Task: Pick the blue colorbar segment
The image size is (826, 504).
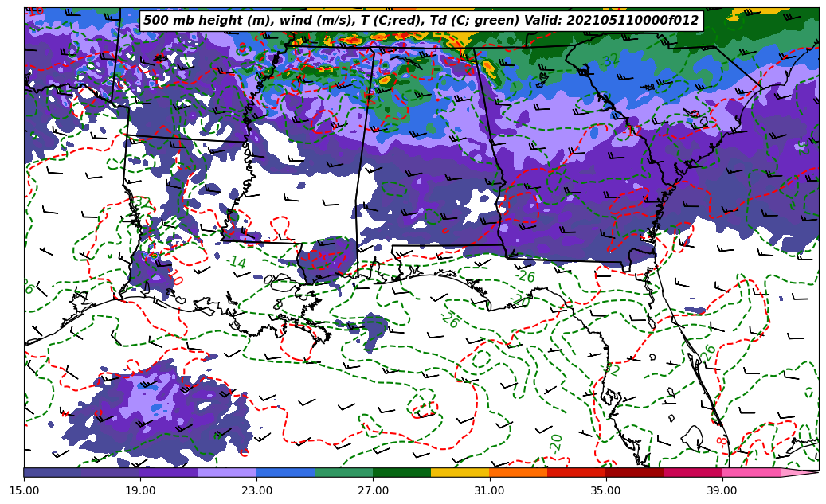Action: click(285, 472)
